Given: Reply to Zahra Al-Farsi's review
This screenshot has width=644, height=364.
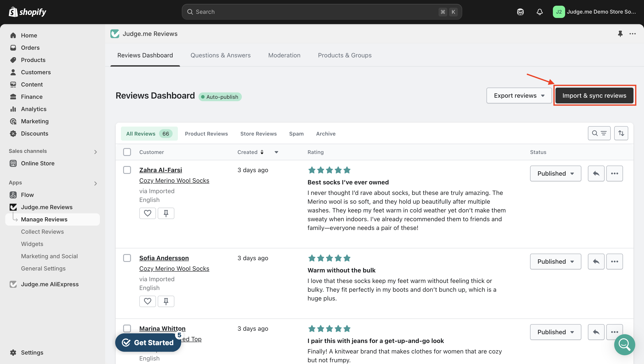Looking at the screenshot, I should 596,173.
